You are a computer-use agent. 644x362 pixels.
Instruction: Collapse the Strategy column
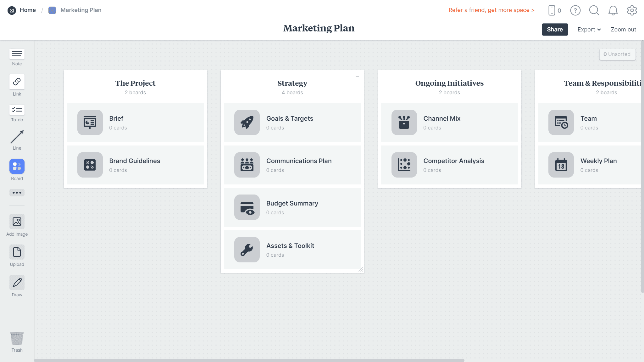click(x=357, y=77)
